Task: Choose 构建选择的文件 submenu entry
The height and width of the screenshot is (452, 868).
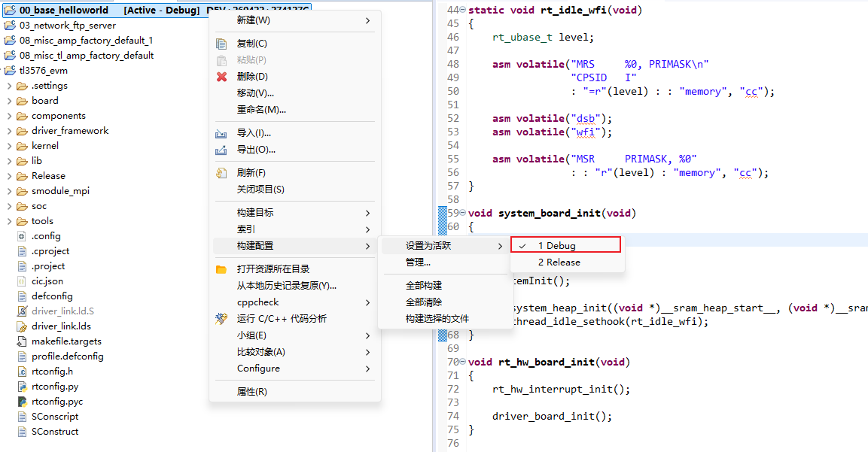Action: coord(444,319)
